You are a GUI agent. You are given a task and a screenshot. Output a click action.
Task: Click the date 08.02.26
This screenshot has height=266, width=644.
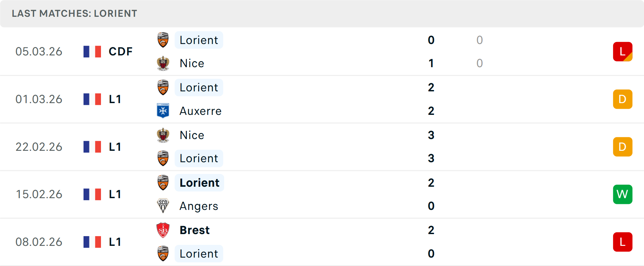(39, 242)
